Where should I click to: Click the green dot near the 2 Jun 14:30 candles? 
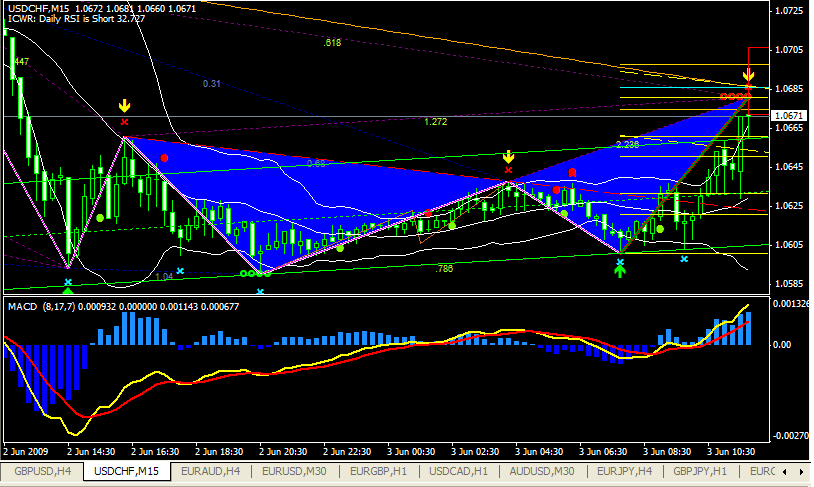coord(100,218)
